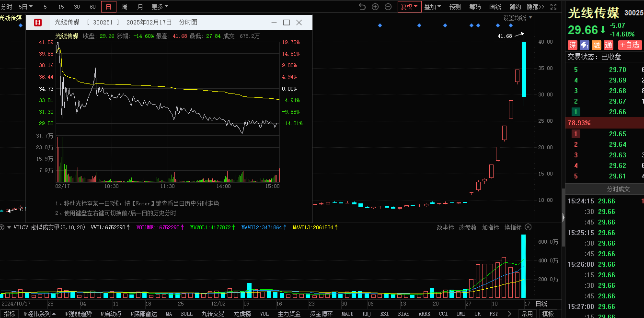Toggle fullscreen with the expand corners icon

[x=553, y=7]
